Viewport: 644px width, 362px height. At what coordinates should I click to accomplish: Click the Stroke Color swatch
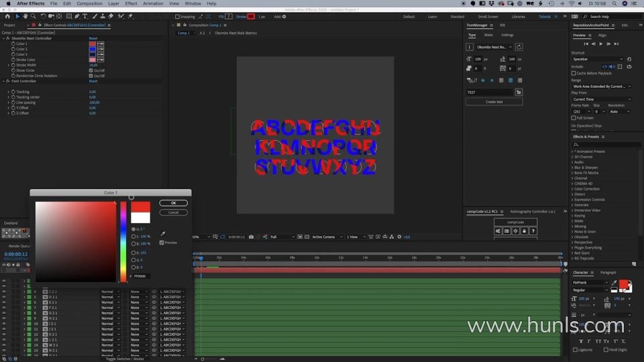pos(93,60)
